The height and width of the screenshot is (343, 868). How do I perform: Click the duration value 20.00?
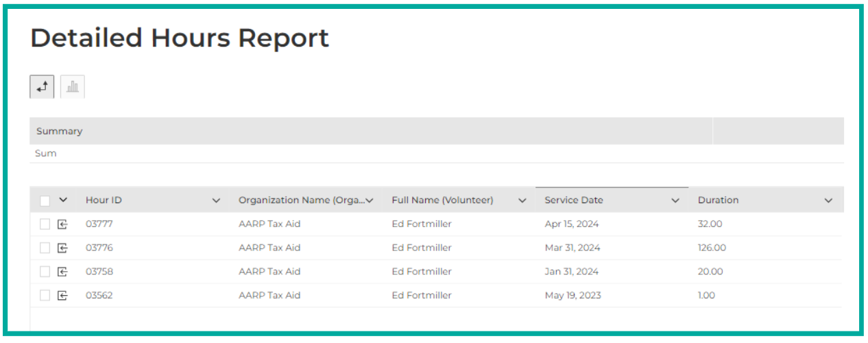tap(710, 272)
